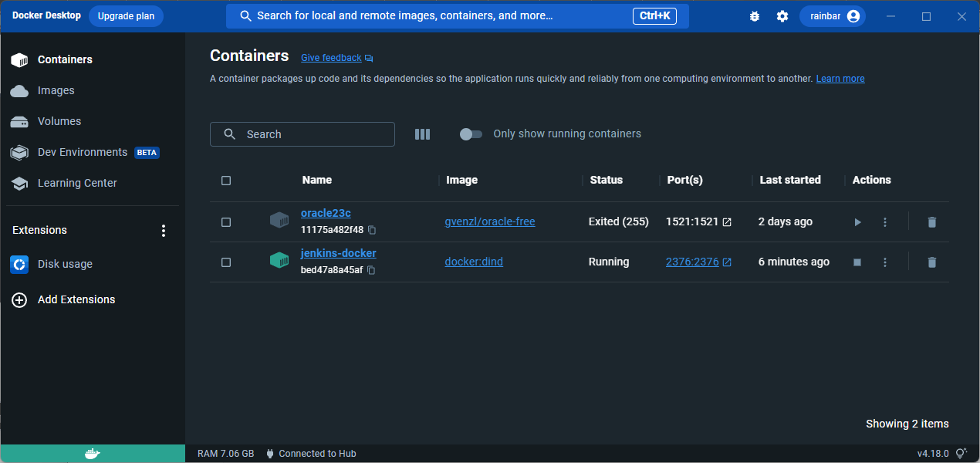Sort by the Name column header
The width and height of the screenshot is (980, 463).
(317, 180)
